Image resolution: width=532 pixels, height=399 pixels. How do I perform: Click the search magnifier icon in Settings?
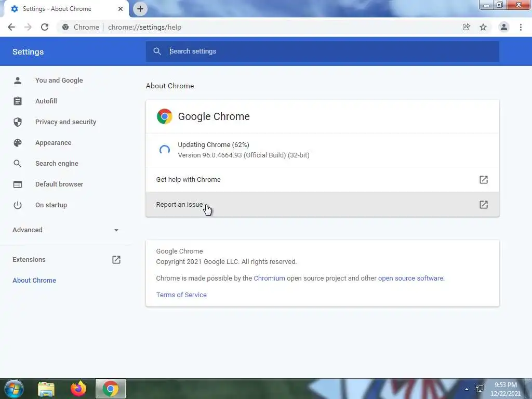(x=157, y=51)
